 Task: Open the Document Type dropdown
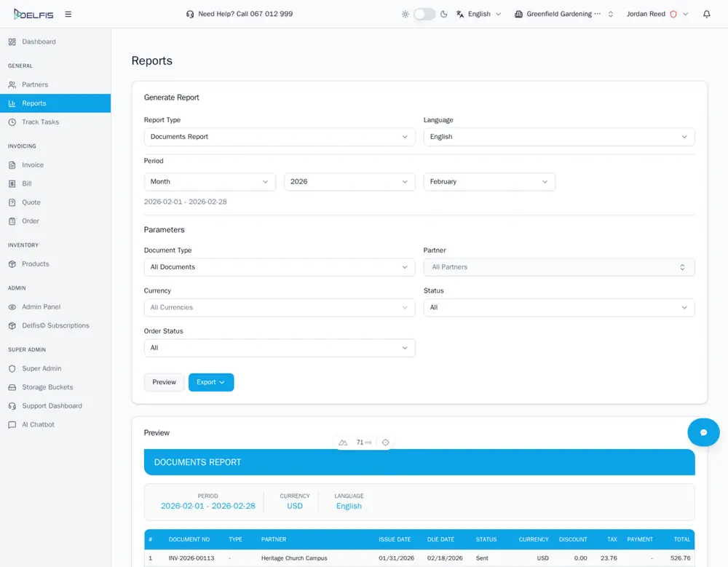click(x=280, y=267)
